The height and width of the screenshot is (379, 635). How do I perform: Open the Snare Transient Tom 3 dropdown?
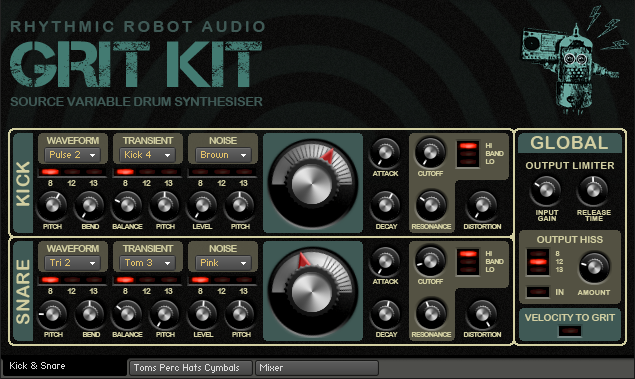pos(147,263)
